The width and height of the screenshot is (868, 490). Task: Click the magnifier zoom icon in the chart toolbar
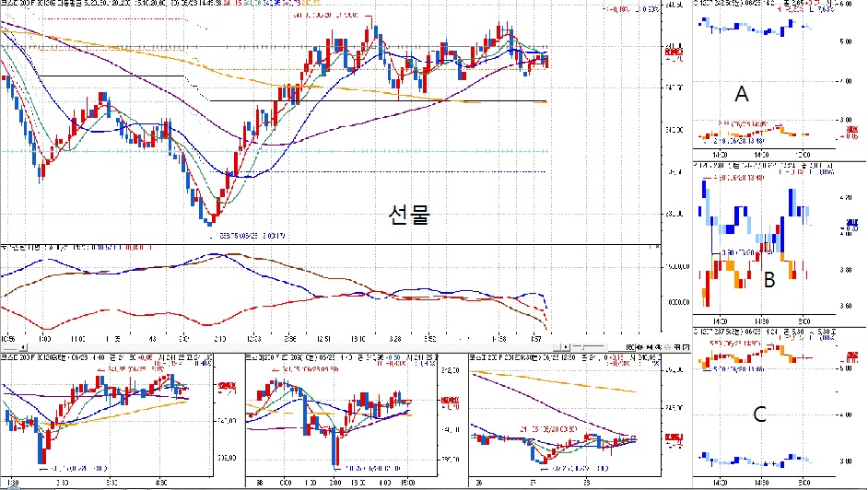[658, 347]
